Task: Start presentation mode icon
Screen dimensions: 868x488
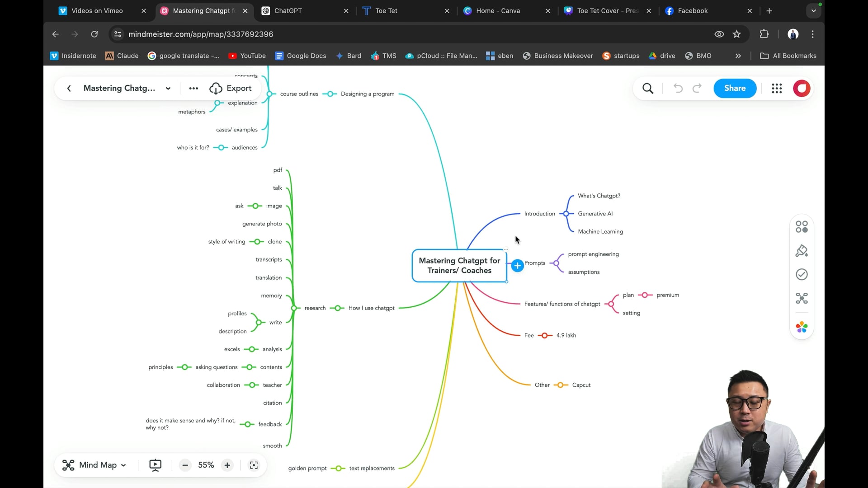Action: click(x=155, y=465)
